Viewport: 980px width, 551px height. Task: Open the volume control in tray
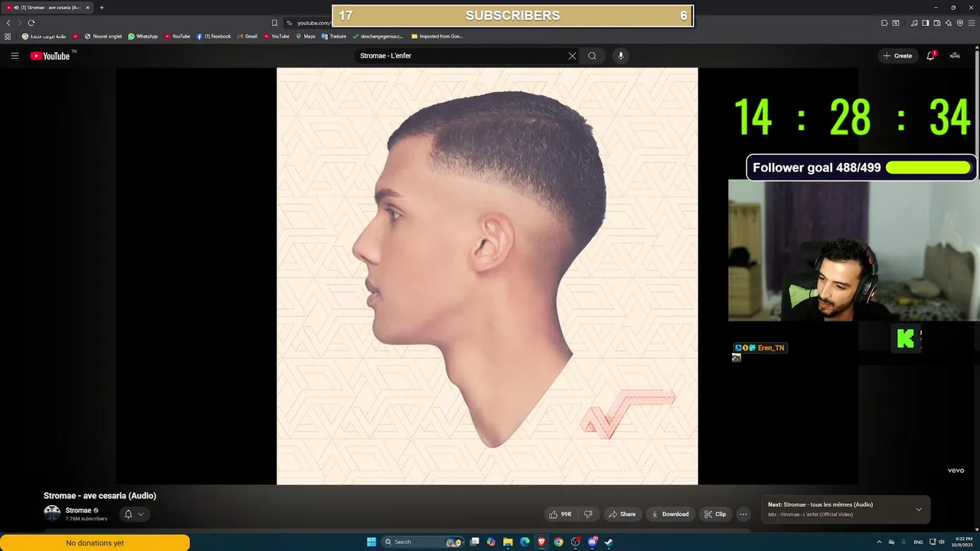point(942,542)
